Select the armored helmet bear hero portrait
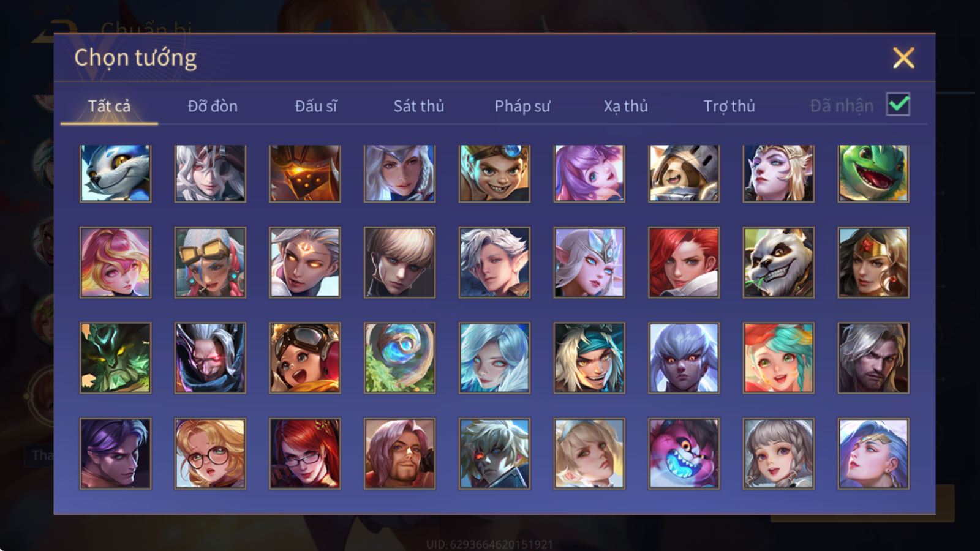Screen dimensions: 980x551 (x=684, y=173)
